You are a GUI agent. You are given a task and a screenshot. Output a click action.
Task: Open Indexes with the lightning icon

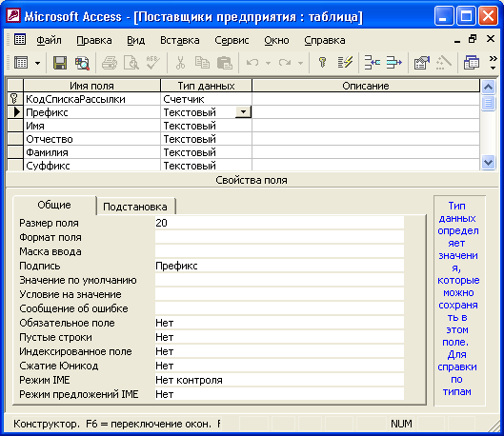click(x=345, y=63)
